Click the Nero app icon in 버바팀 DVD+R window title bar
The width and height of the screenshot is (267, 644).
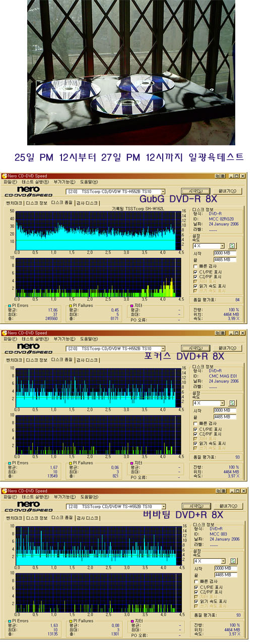[x=5, y=491]
